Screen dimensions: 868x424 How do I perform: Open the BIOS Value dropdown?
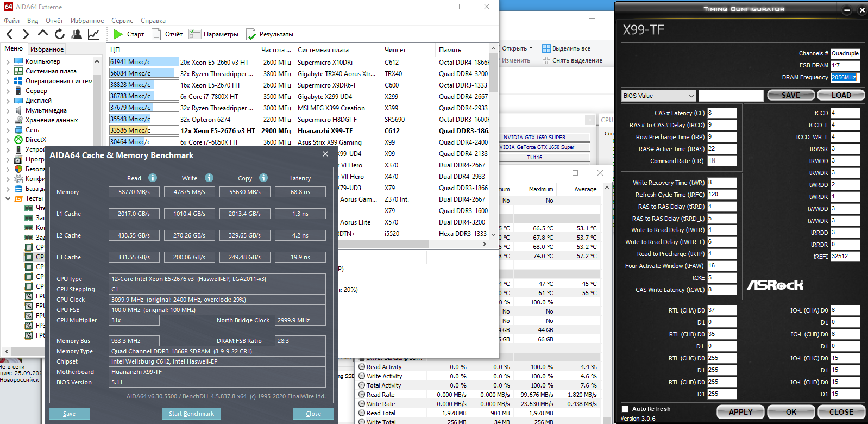click(x=659, y=96)
